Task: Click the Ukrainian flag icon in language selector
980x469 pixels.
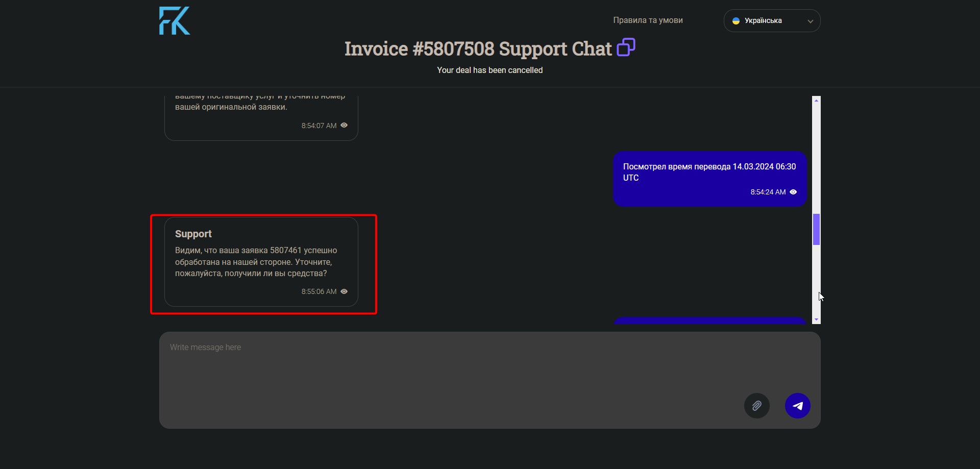Action: click(x=736, y=21)
